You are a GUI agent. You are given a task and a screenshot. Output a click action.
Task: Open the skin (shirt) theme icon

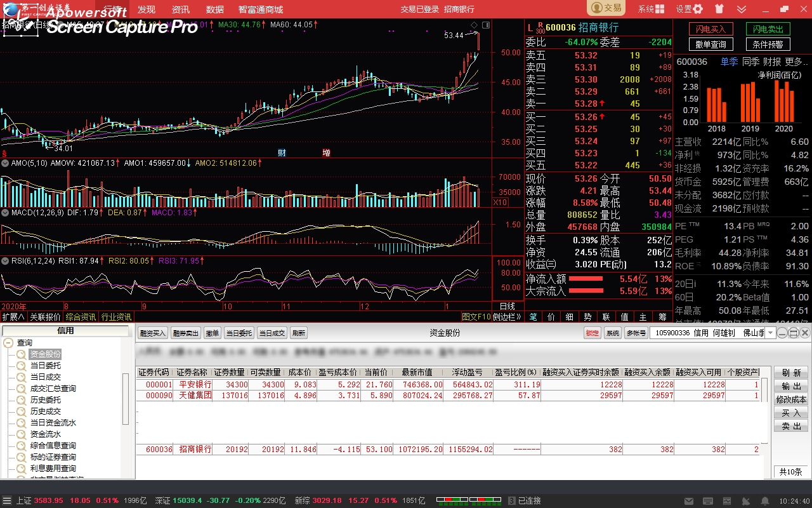719,9
